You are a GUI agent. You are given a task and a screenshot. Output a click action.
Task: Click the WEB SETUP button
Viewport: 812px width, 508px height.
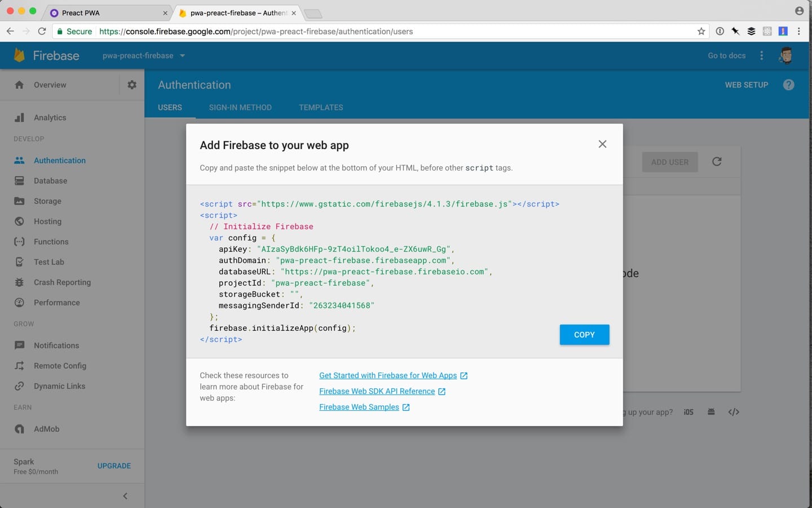747,85
